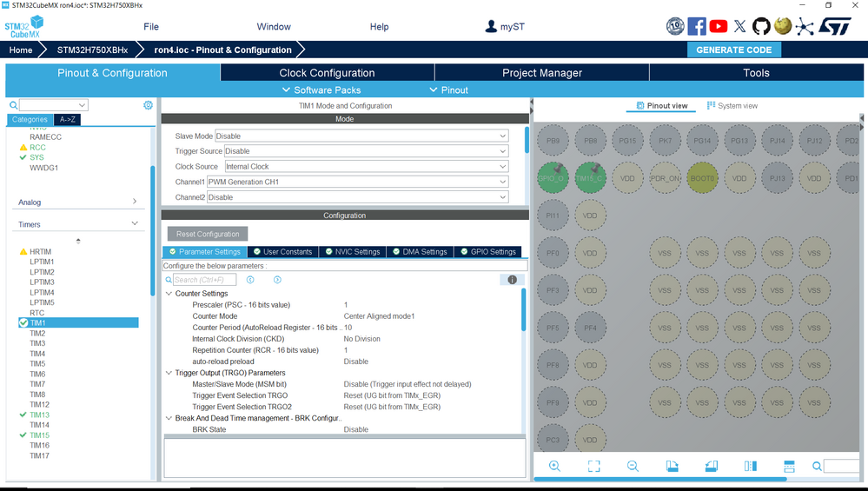Expand the Software Packs menu

321,90
